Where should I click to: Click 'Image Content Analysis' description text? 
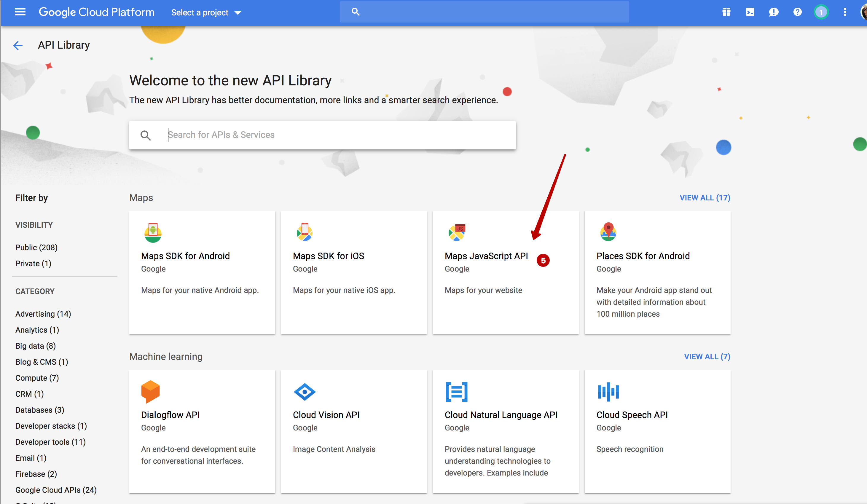click(334, 449)
